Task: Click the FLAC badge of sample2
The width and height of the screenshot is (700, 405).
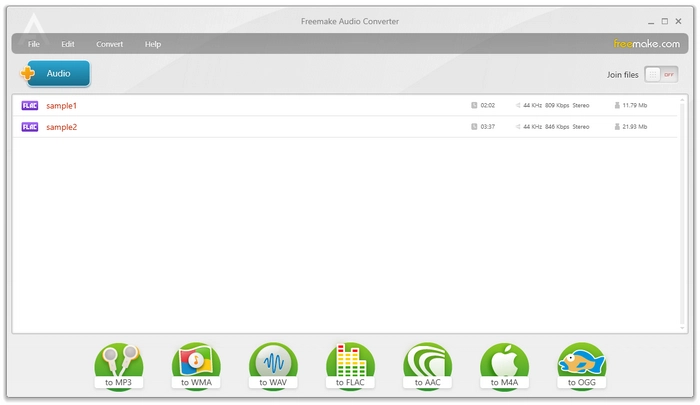Action: pos(30,127)
